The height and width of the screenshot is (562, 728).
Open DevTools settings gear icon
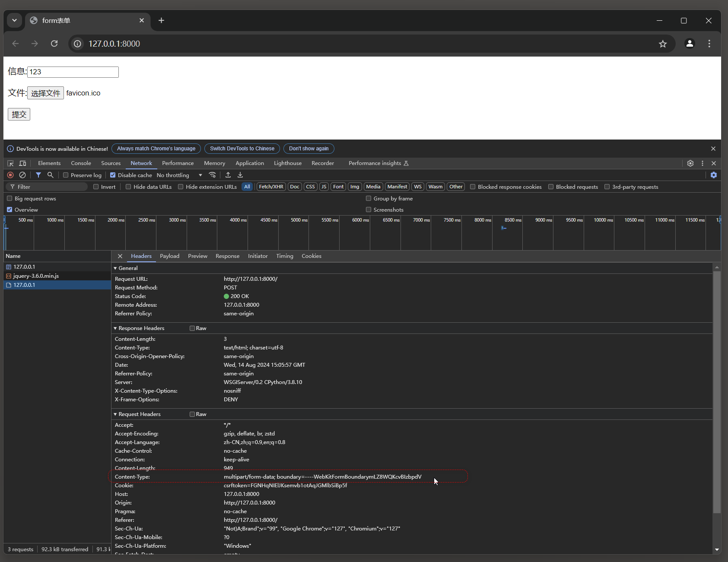click(x=690, y=163)
